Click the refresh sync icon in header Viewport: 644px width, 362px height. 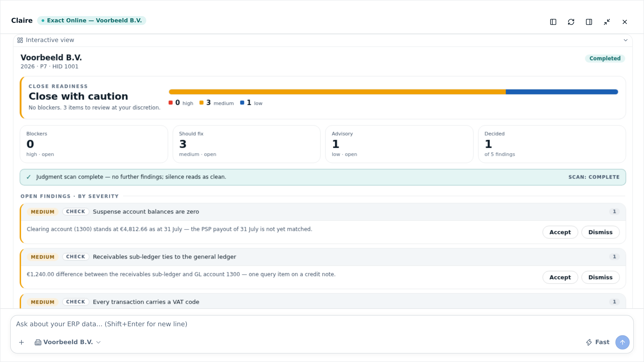pyautogui.click(x=571, y=22)
